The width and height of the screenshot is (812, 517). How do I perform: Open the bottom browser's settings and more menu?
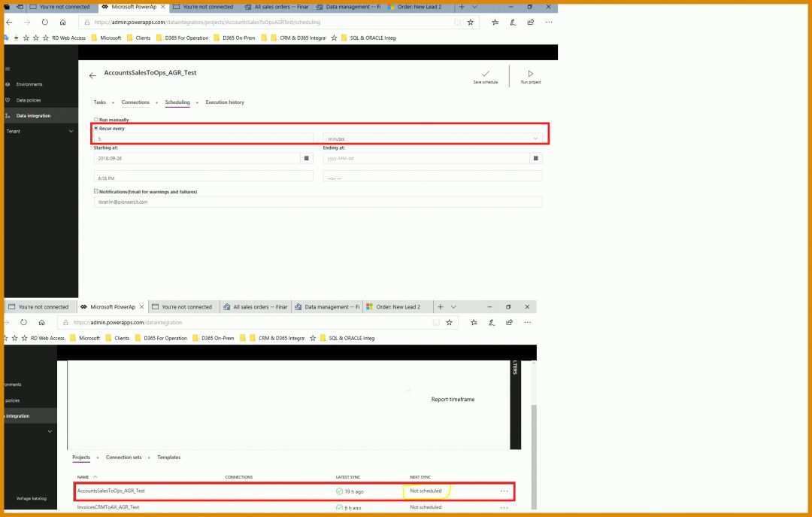[x=528, y=323]
